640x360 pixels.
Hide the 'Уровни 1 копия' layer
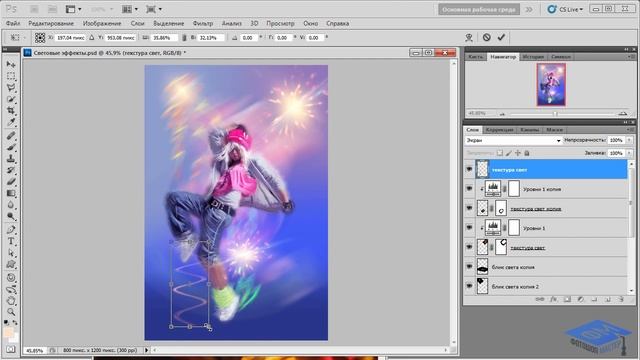(x=469, y=189)
